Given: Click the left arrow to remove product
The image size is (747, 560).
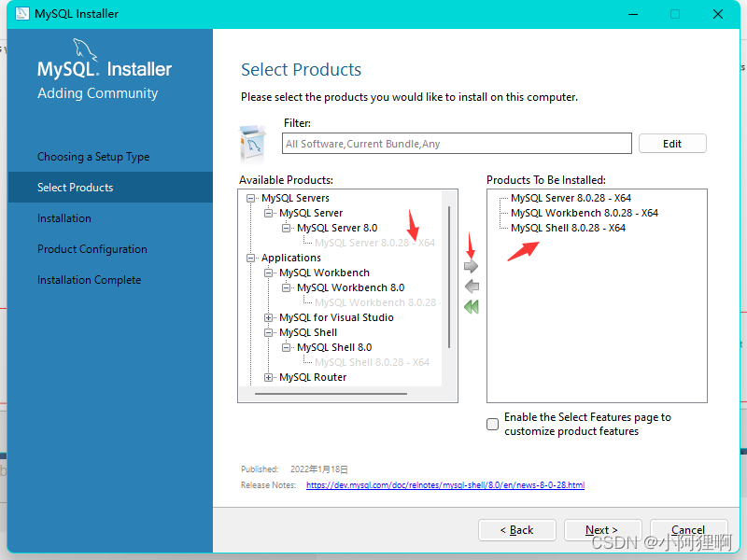Looking at the screenshot, I should click(472, 287).
